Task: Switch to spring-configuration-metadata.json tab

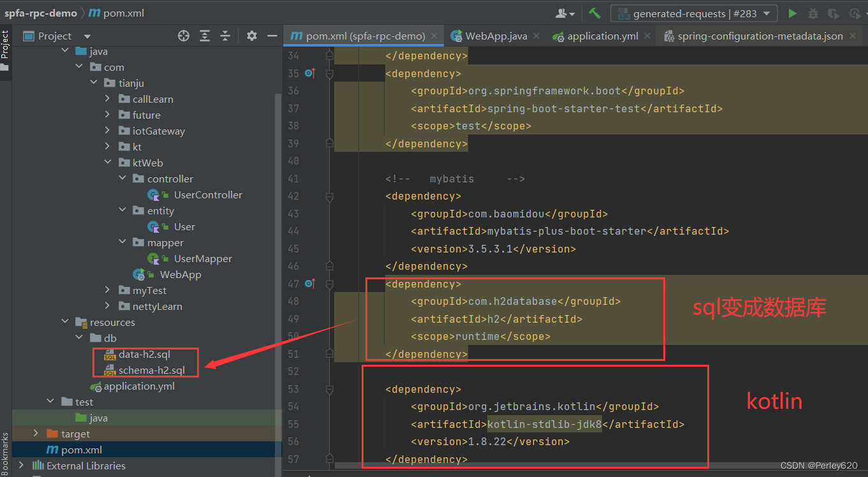Action: [760, 36]
